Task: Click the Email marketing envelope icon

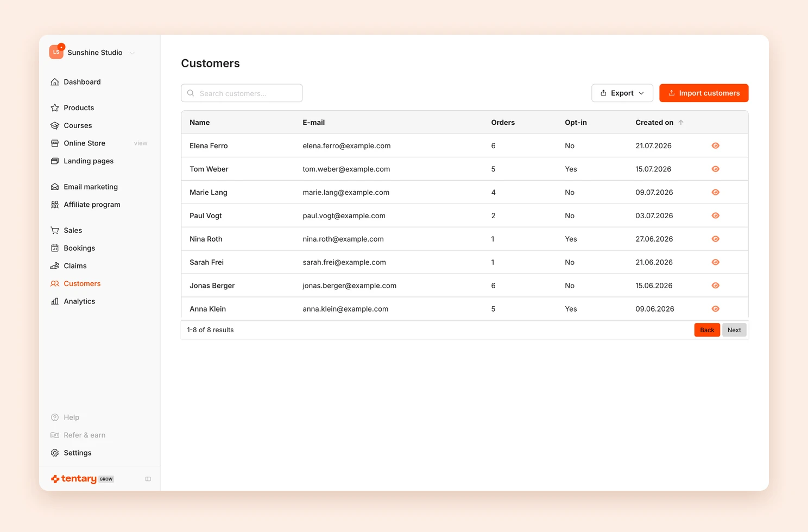Action: pos(55,187)
